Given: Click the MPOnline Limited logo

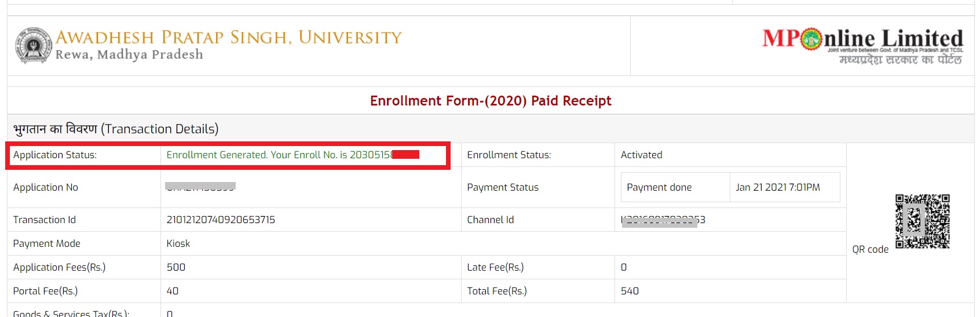Looking at the screenshot, I should (x=862, y=45).
